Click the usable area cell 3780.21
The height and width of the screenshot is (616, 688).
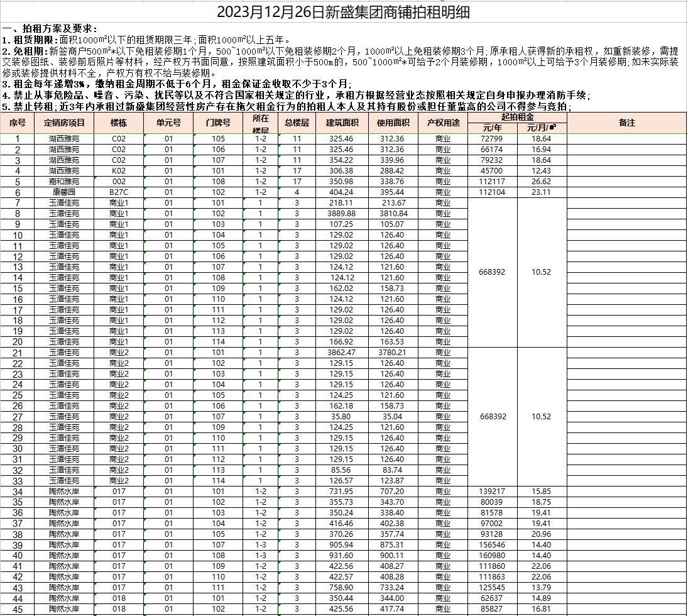click(x=393, y=353)
